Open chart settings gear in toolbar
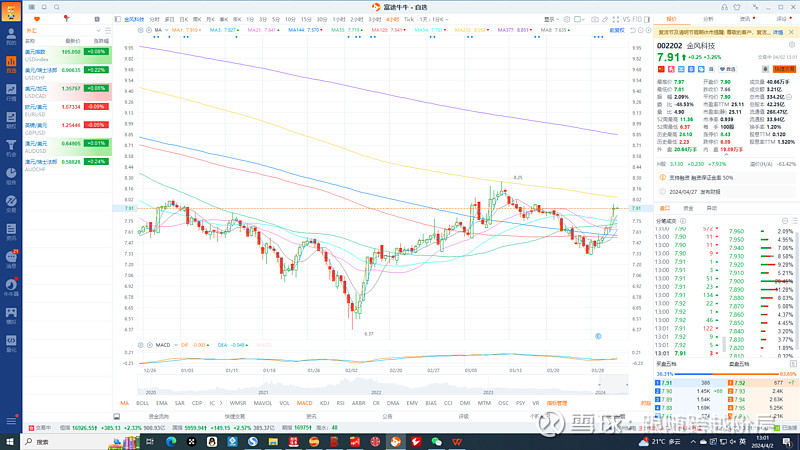The width and height of the screenshot is (800, 450). (x=567, y=19)
